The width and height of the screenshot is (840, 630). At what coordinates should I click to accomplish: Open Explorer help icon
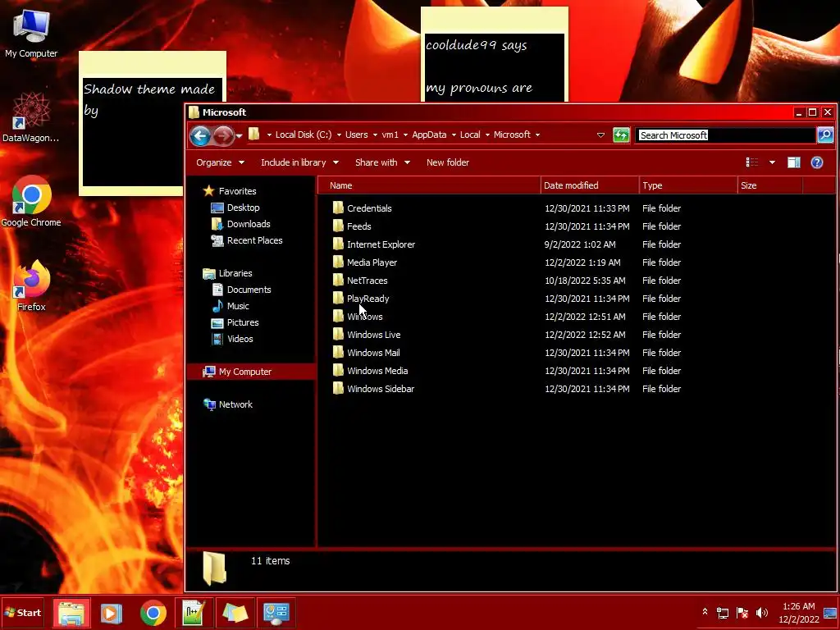point(816,162)
